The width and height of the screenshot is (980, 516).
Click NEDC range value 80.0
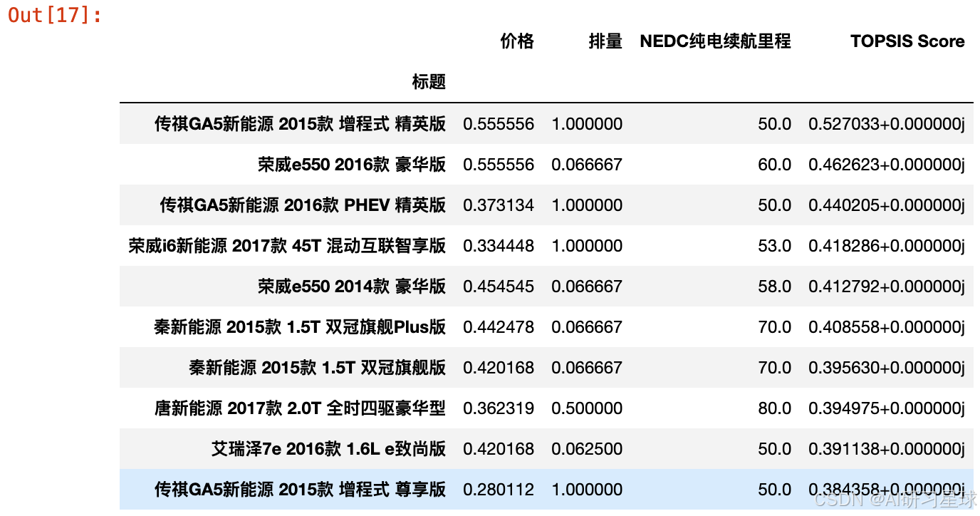774,408
